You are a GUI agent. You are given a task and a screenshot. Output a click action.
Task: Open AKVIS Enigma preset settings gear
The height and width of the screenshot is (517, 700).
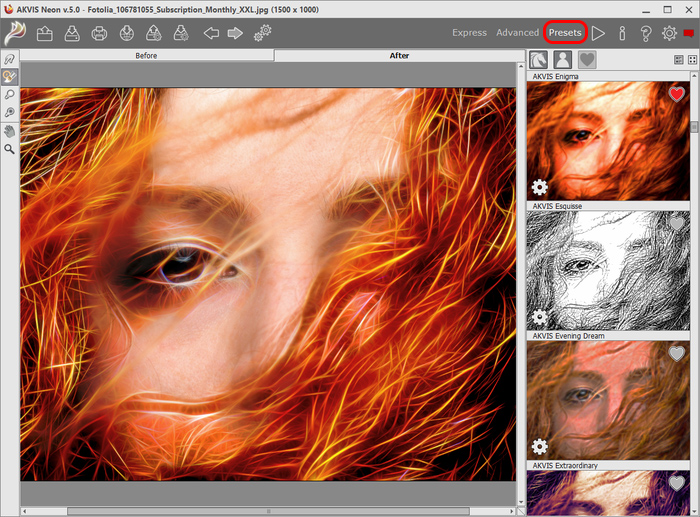point(540,187)
